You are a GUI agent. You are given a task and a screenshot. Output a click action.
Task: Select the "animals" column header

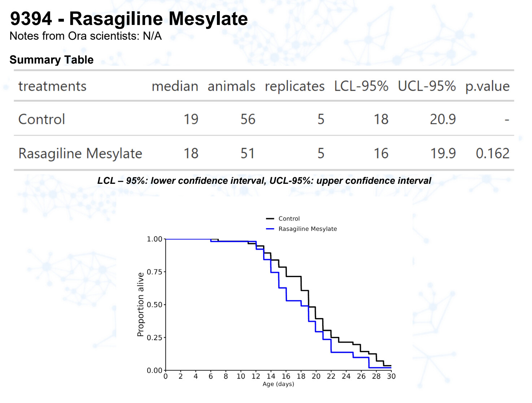pos(231,86)
